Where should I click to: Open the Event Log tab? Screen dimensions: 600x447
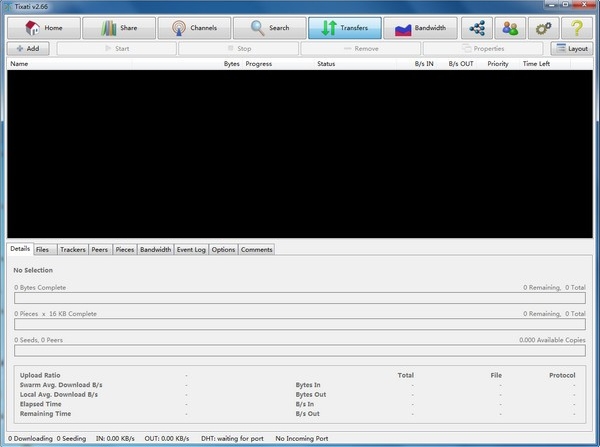pos(191,249)
